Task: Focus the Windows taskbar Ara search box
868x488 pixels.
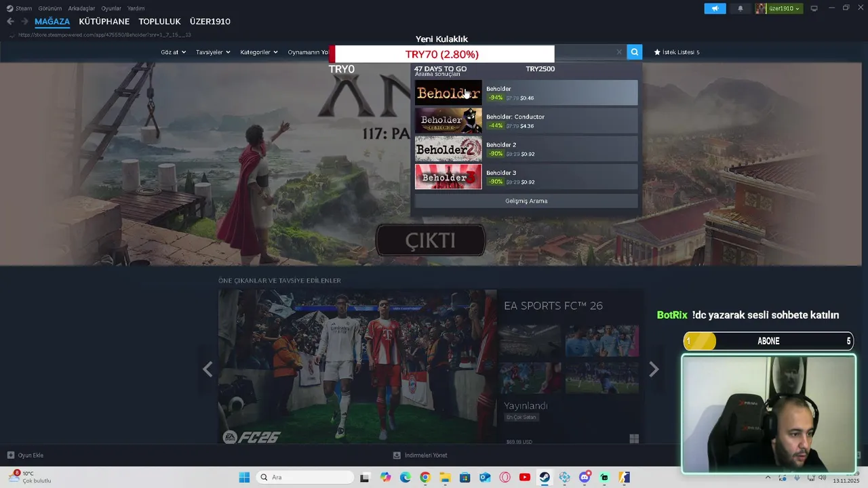Action: 305,477
